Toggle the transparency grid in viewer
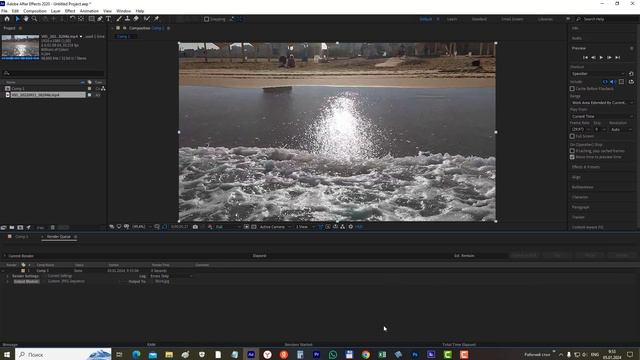This screenshot has width=640, height=360. pyautogui.click(x=253, y=227)
